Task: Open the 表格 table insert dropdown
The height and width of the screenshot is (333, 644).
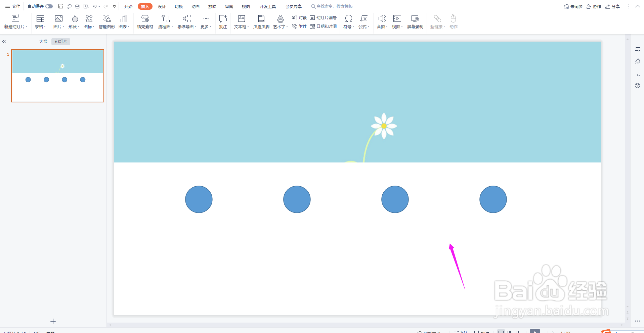Action: click(x=40, y=22)
